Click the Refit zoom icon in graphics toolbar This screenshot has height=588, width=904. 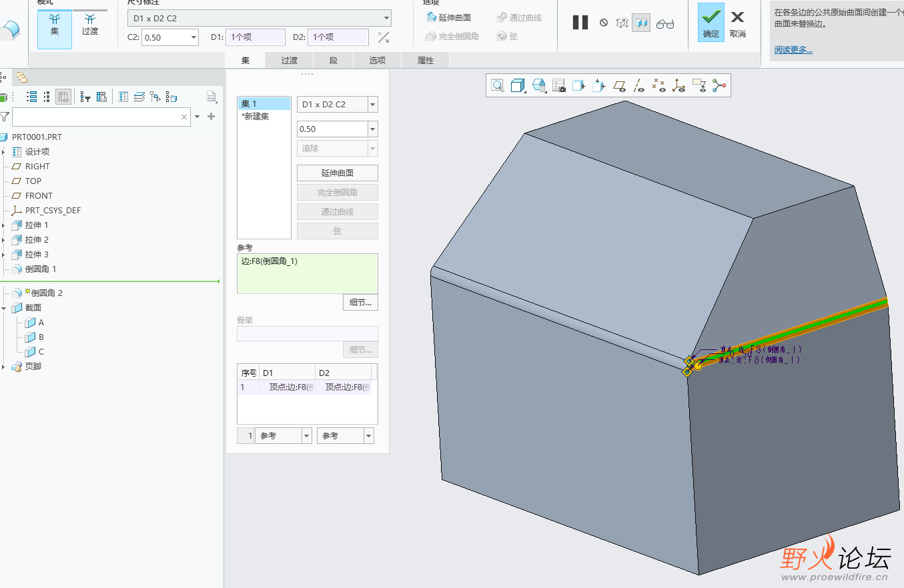coord(497,85)
